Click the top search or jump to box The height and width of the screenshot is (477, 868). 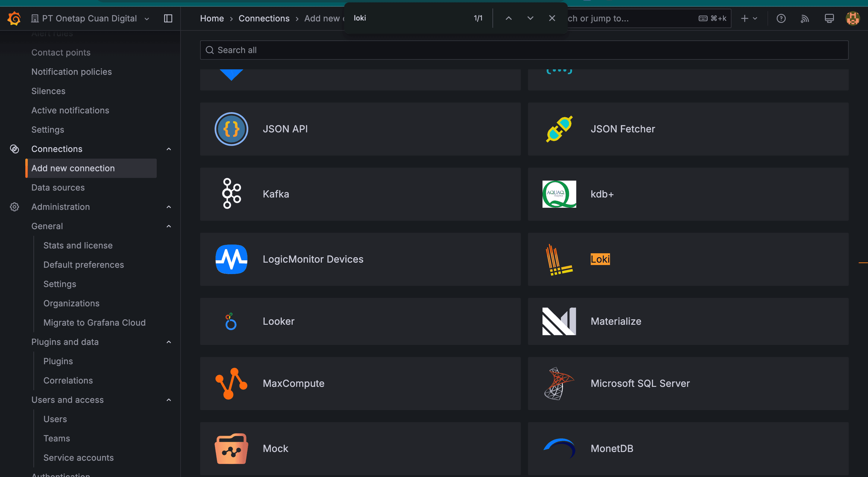point(649,18)
